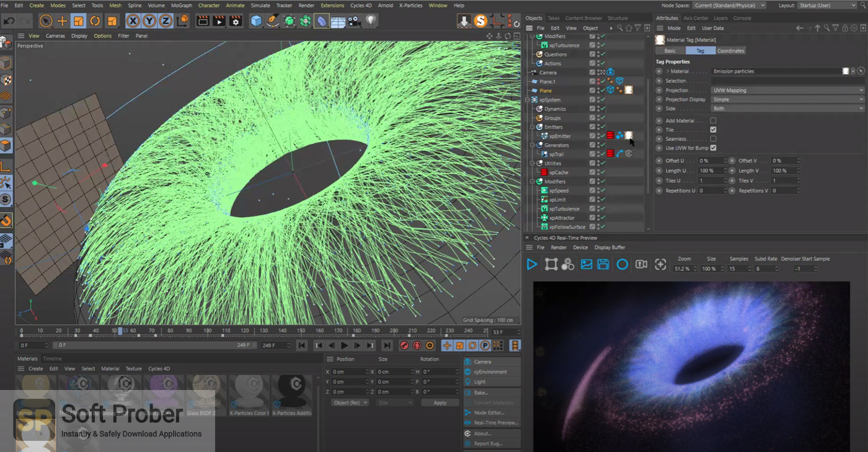868x452 pixels.
Task: Open the Projection Display dropdown
Action: (787, 99)
